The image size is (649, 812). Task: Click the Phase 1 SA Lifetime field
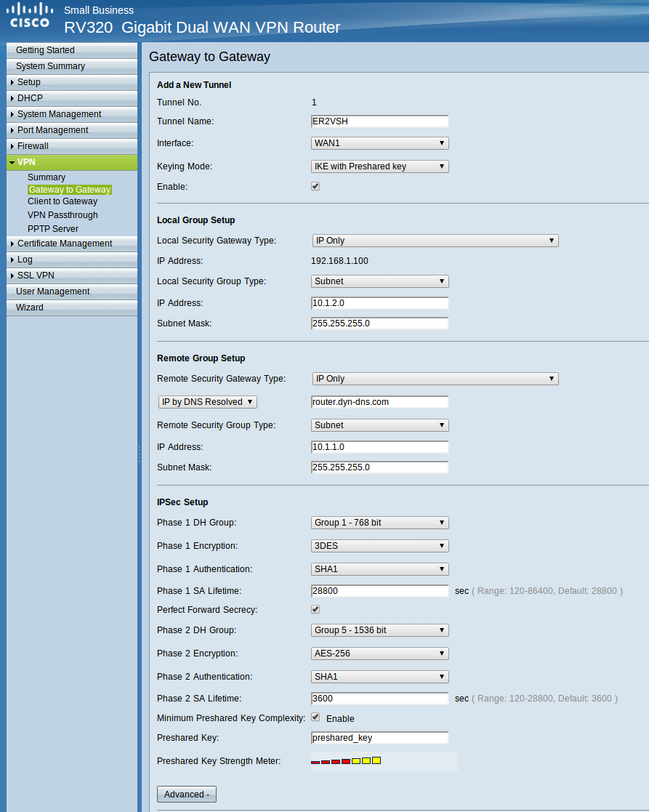[380, 591]
